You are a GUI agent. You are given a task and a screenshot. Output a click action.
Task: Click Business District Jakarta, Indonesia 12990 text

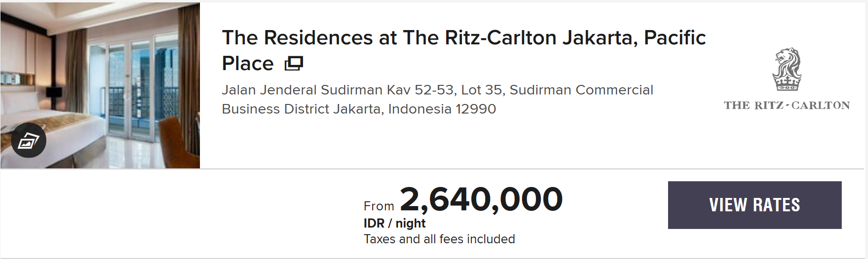pyautogui.click(x=359, y=109)
